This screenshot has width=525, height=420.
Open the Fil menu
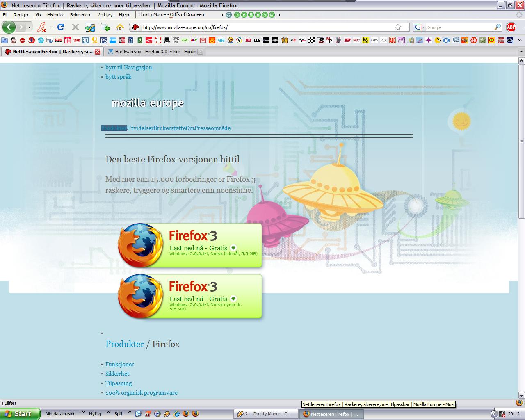point(5,15)
